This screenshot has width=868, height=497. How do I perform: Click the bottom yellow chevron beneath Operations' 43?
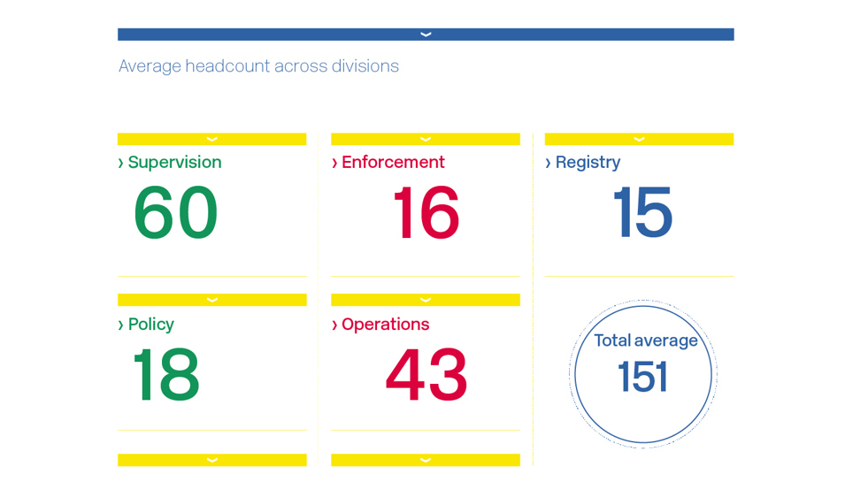click(x=426, y=460)
